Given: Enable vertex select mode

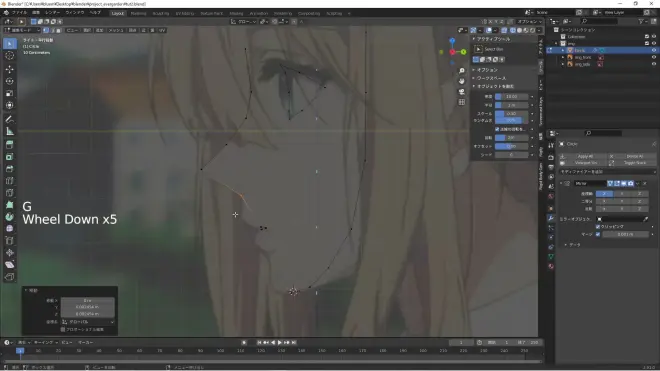Looking at the screenshot, I should [x=46, y=30].
